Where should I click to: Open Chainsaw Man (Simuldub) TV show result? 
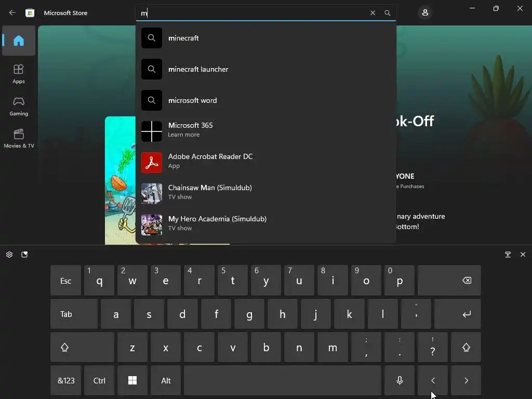click(x=266, y=194)
